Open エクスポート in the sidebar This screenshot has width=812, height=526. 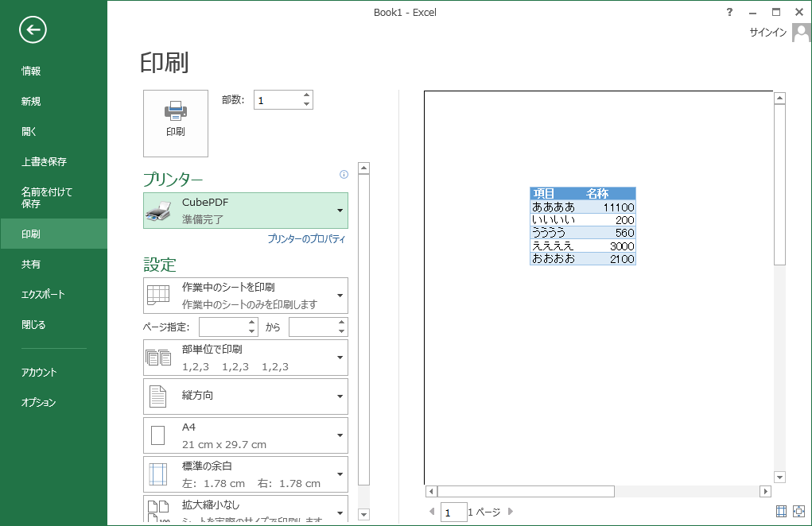tap(44, 295)
